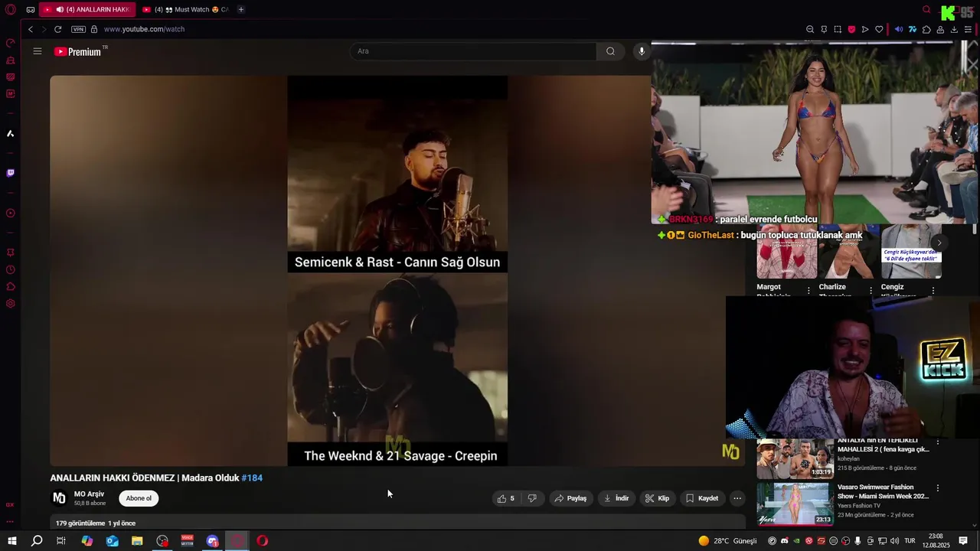980x551 pixels.
Task: Reload the YouTube page
Action: click(x=57, y=29)
